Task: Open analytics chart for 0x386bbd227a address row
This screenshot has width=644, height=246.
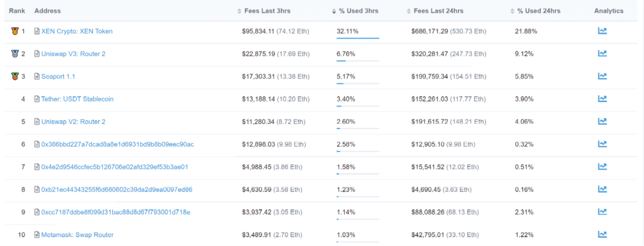Action: click(602, 143)
